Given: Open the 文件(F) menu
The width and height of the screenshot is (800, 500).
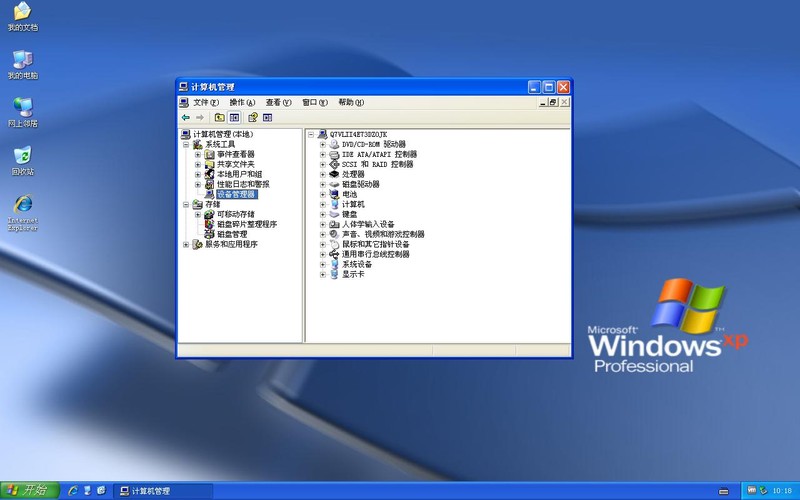Looking at the screenshot, I should coord(206,103).
